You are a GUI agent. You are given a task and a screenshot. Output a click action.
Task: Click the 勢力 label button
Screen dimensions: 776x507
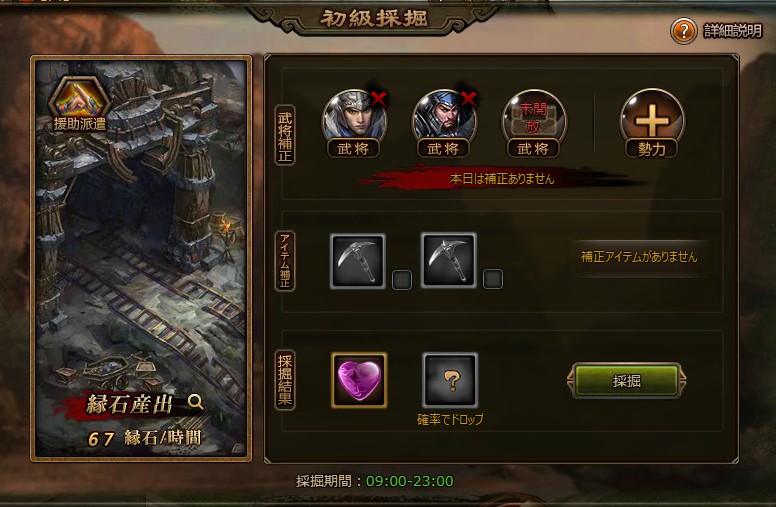click(x=652, y=149)
